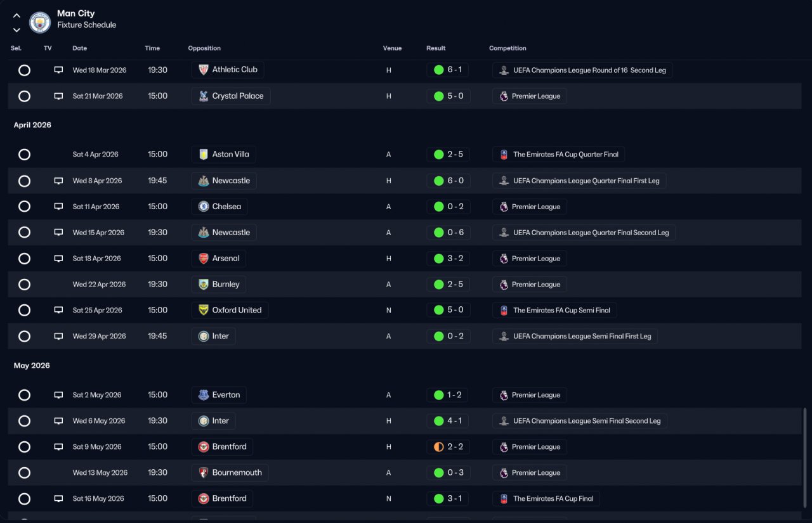
Task: Click the TV icon for the Athletic Club match
Action: tap(58, 70)
